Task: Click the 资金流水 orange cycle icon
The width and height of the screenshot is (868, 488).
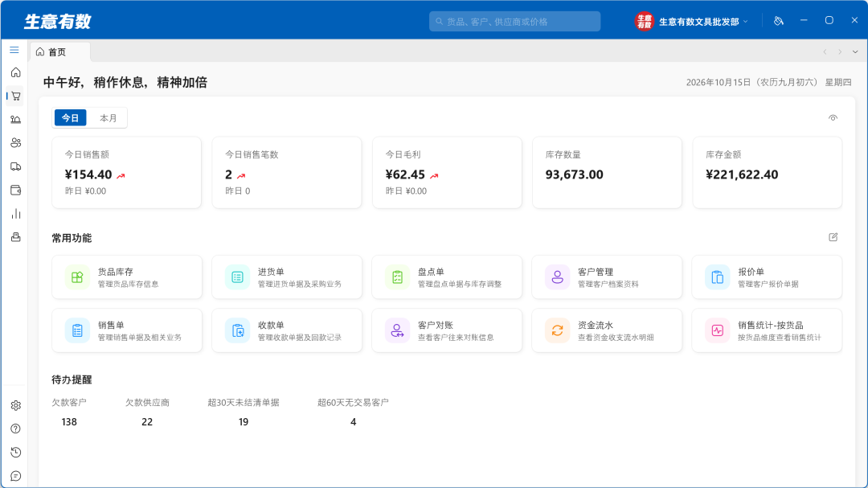Action: [x=557, y=330]
